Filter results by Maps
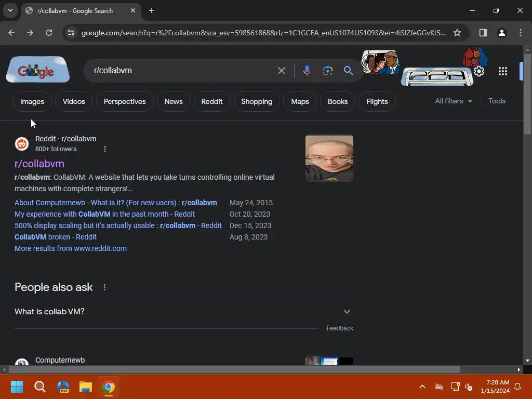The height and width of the screenshot is (399, 532). click(300, 101)
